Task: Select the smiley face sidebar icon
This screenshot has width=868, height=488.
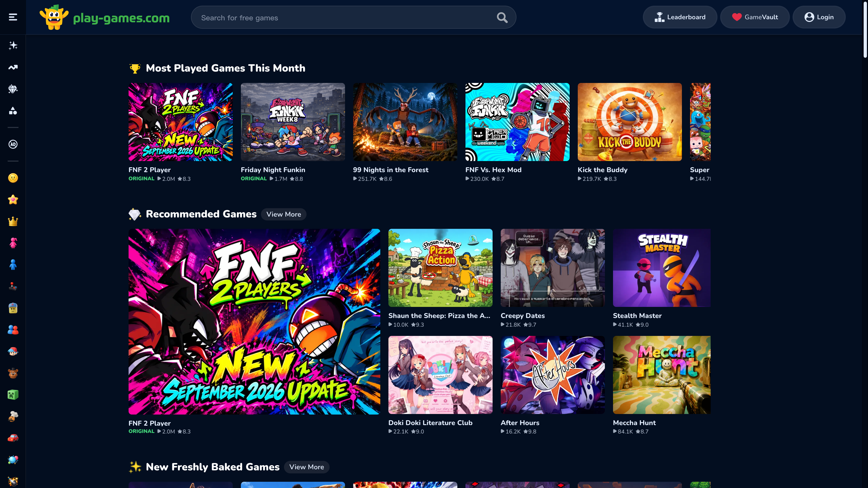Action: point(13,178)
